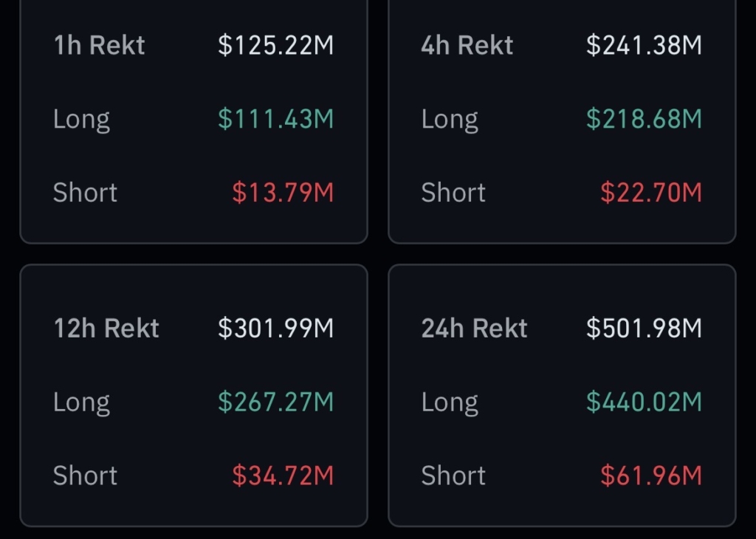
Task: Click the $111.43M long liquidation value
Action: pos(276,119)
